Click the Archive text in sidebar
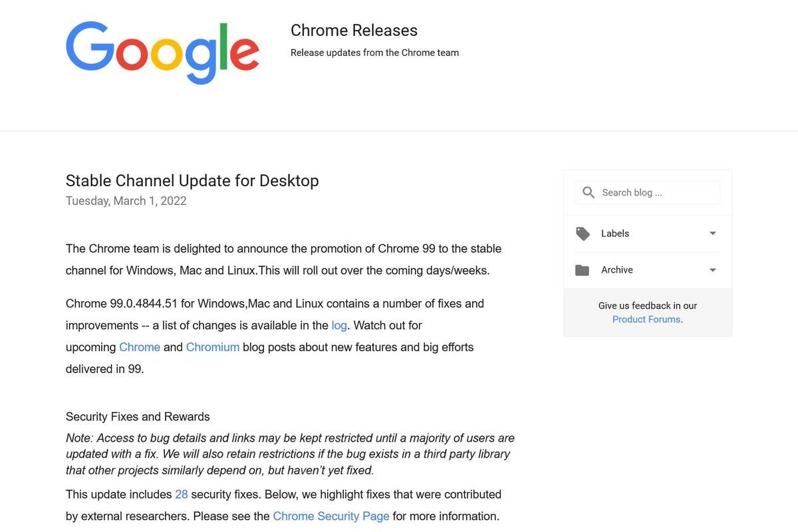 click(x=617, y=270)
